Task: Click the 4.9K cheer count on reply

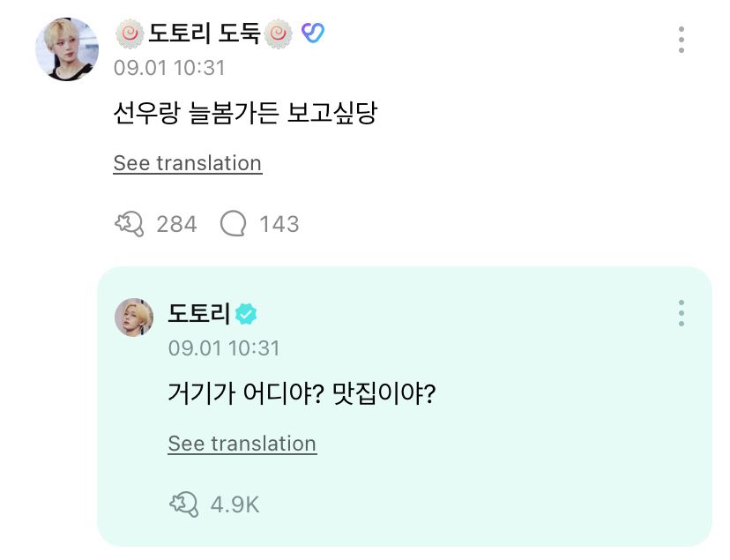Action: pos(235,504)
